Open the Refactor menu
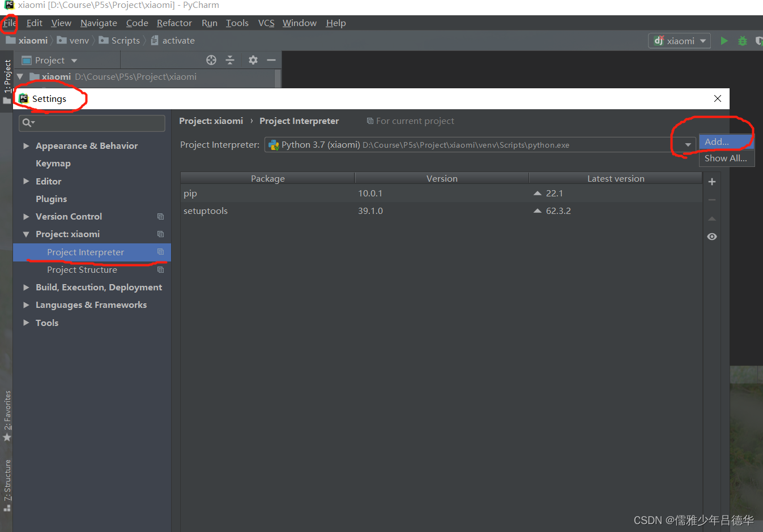This screenshot has height=532, width=763. pos(174,23)
